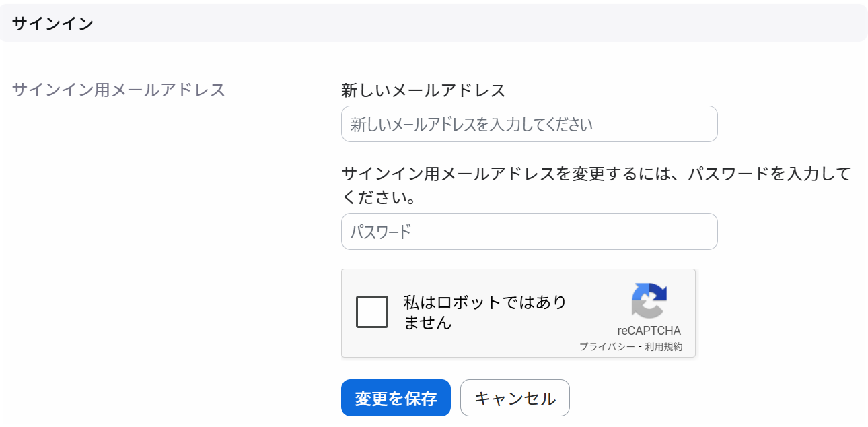This screenshot has width=868, height=427.
Task: Check the 私はロボットではありません checkbox
Action: tap(372, 312)
